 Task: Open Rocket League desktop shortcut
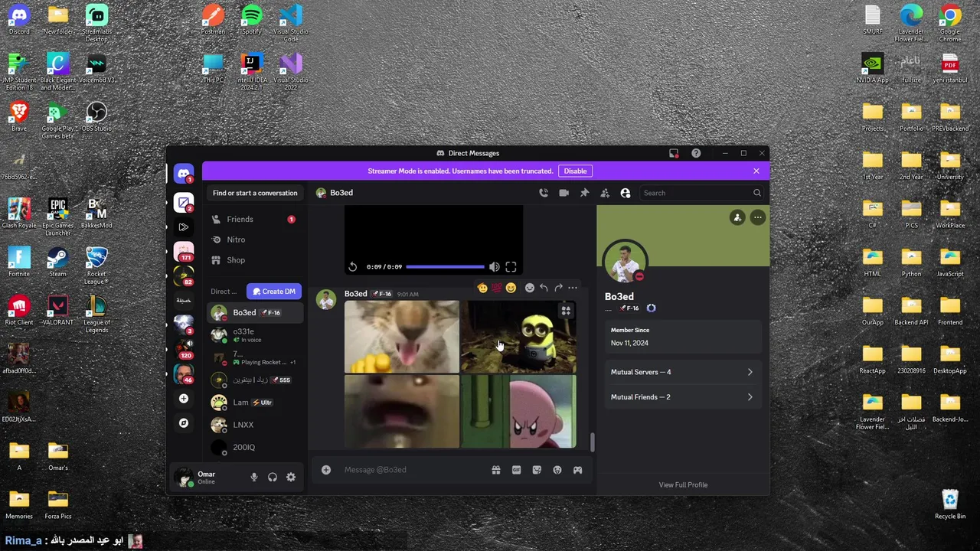(x=96, y=266)
